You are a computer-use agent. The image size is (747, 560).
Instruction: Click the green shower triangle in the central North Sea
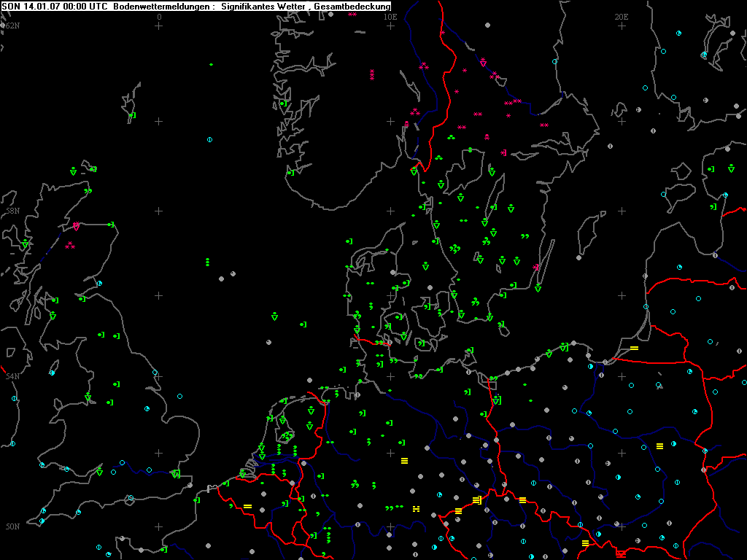pos(275,316)
